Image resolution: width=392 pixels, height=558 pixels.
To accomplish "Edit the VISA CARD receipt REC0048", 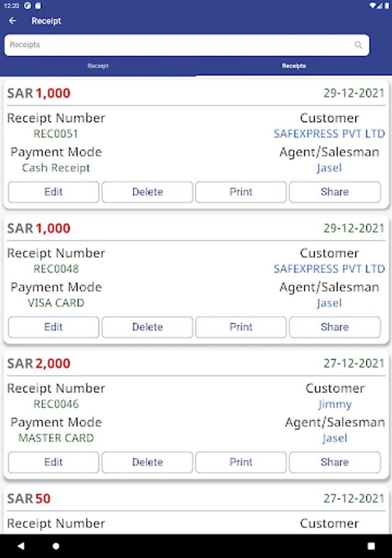I will pos(53,327).
